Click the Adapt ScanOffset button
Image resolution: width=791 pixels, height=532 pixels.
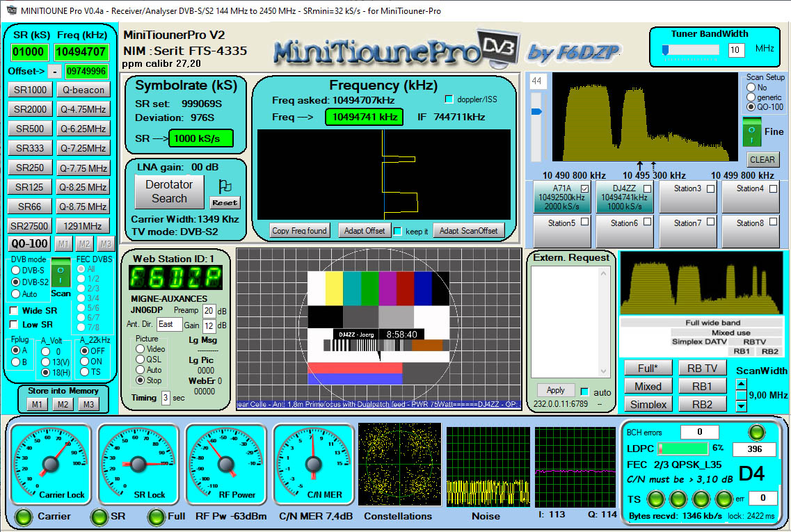[469, 231]
